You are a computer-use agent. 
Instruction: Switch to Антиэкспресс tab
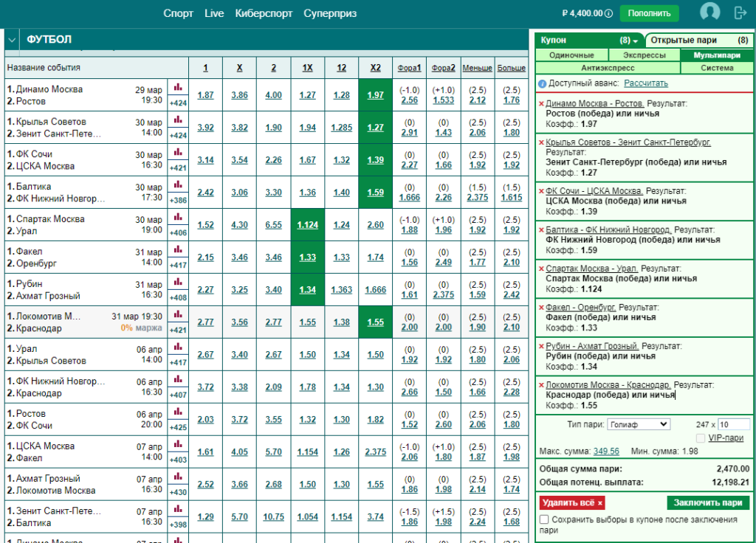coord(608,68)
